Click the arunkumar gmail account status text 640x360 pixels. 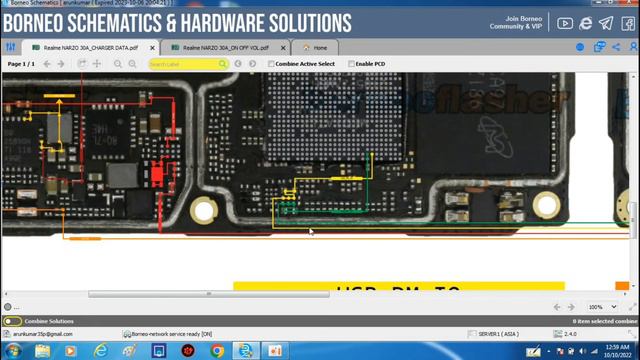[42, 334]
